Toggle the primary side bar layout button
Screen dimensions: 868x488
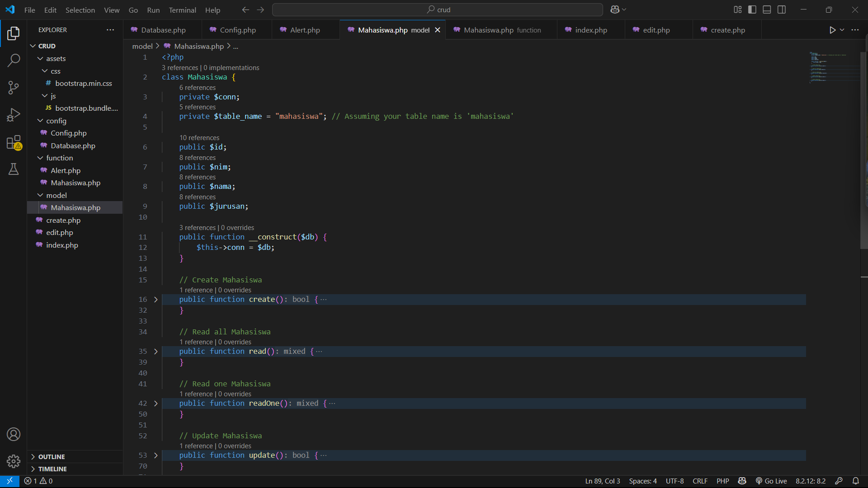pos(752,9)
